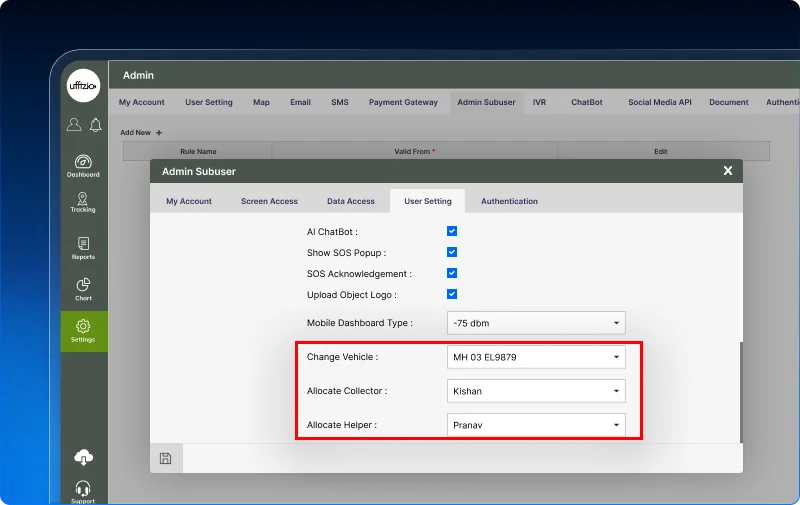This screenshot has width=800, height=505.
Task: Click the dialog's vertical scrollbar
Action: pyautogui.click(x=741, y=392)
